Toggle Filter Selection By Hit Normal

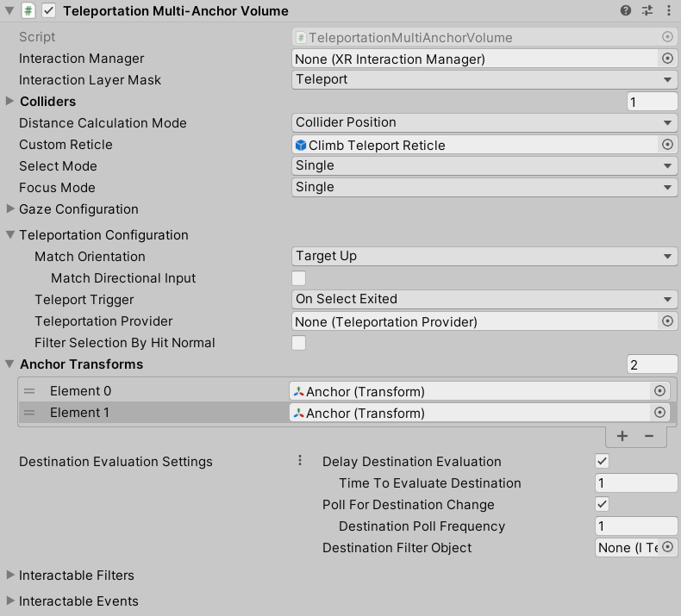(x=299, y=343)
